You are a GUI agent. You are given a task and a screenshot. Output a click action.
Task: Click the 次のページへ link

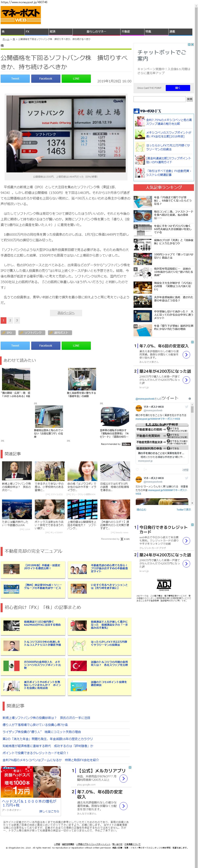coord(65,313)
